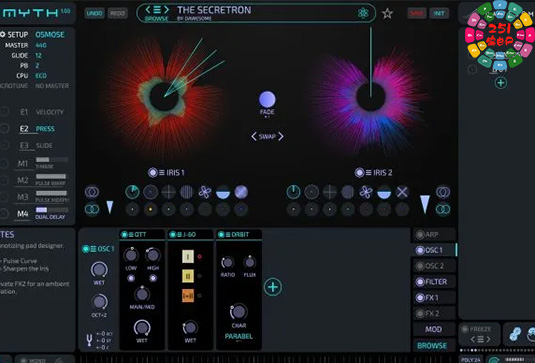Select the IRIS 1 half-filled circle icon
Viewport: 535px width, 363px height.
point(223,192)
